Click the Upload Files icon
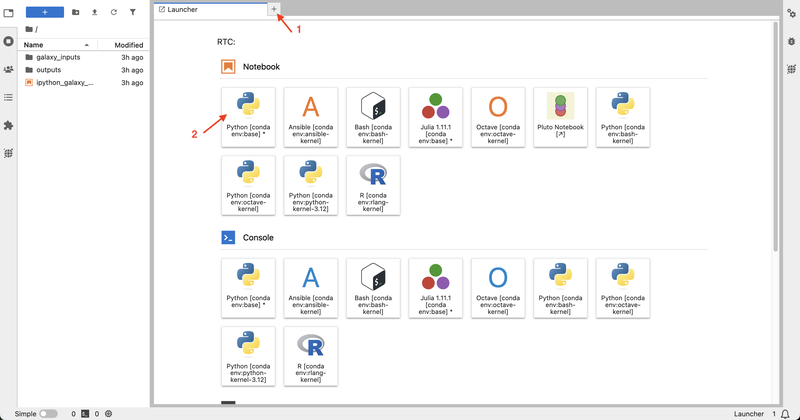The height and width of the screenshot is (420, 800). (x=95, y=12)
